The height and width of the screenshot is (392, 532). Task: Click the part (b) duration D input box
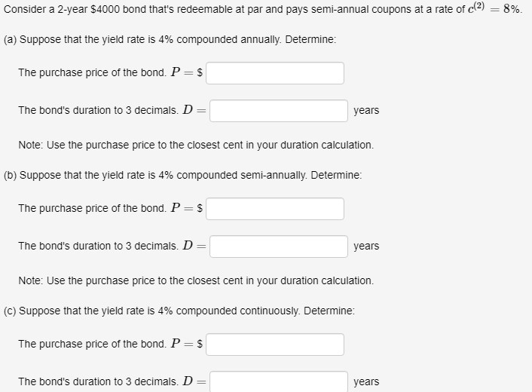pos(279,247)
